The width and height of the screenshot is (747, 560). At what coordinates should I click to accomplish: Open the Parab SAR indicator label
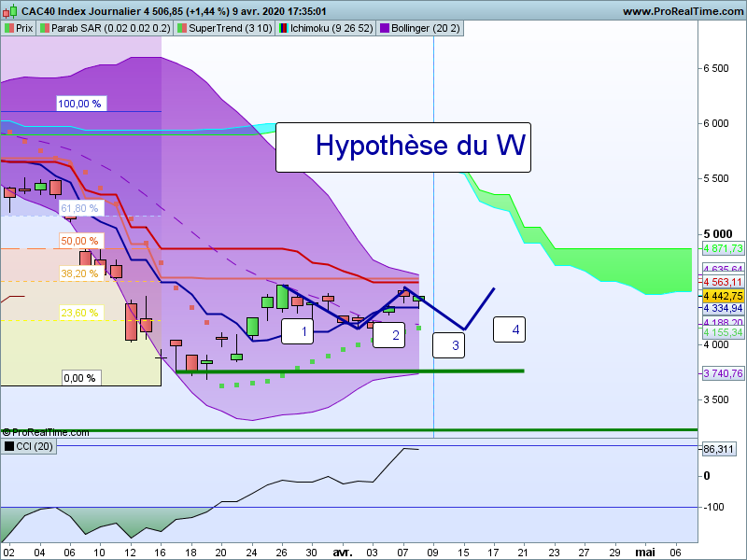pyautogui.click(x=105, y=28)
